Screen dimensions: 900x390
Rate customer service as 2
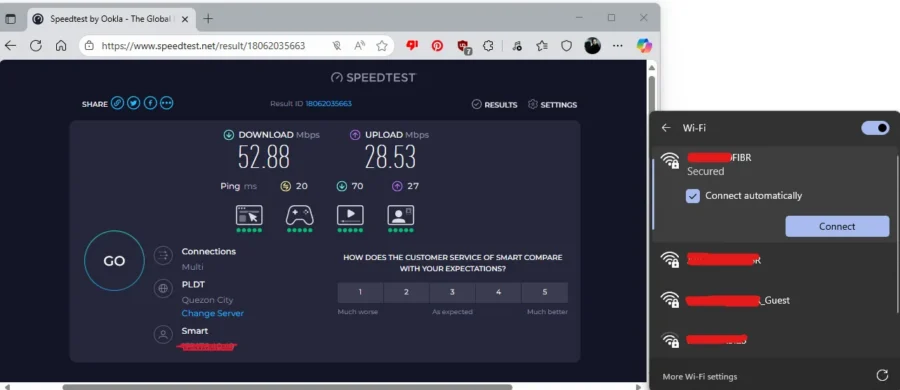point(406,292)
